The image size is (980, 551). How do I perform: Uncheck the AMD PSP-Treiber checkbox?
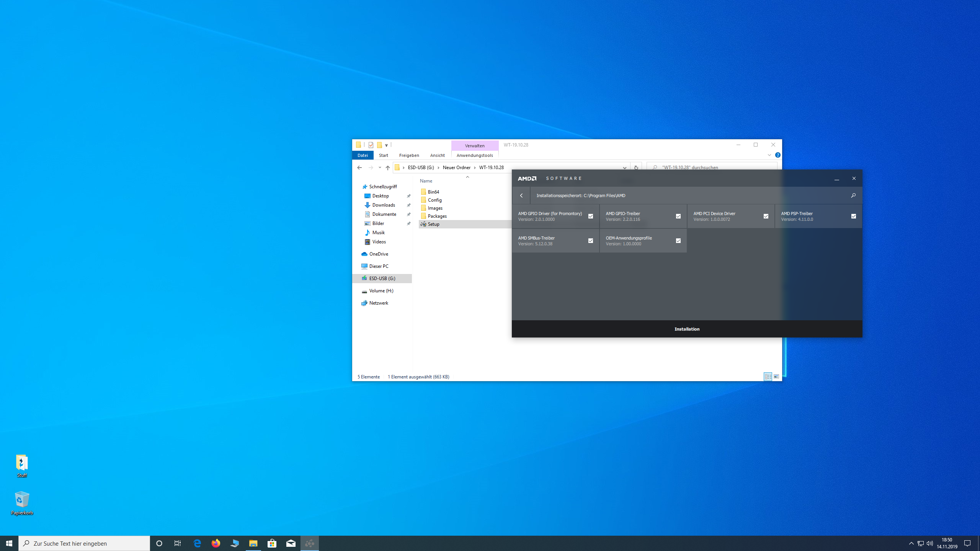point(853,216)
